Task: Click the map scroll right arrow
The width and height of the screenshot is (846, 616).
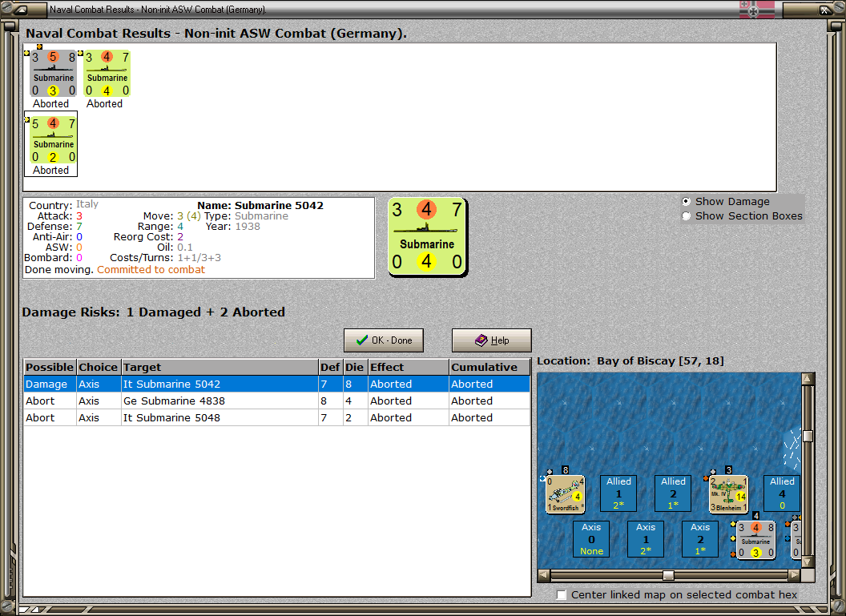Action: [x=794, y=575]
